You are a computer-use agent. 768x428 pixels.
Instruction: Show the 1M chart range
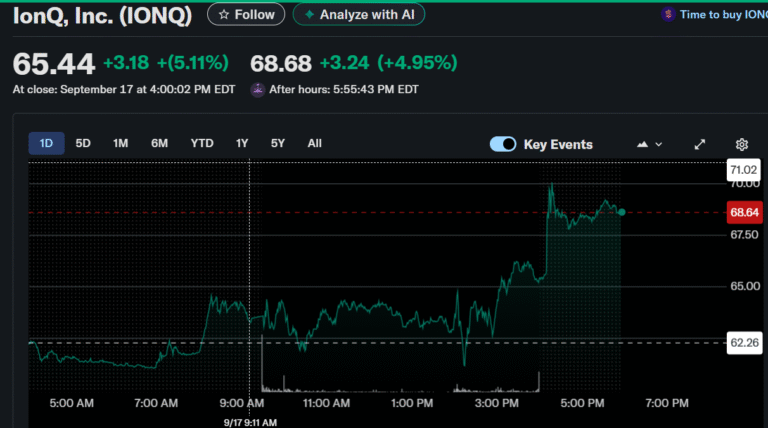tap(120, 143)
